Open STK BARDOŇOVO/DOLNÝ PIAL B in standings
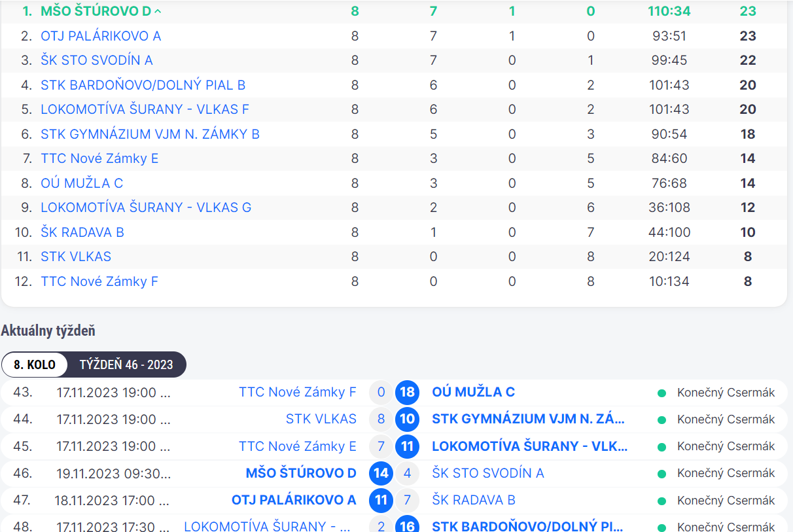The width and height of the screenshot is (793, 532). tap(143, 85)
